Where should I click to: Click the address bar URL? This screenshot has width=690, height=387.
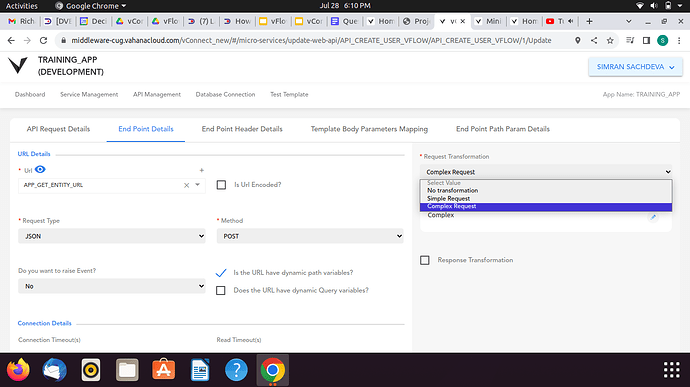[311, 41]
